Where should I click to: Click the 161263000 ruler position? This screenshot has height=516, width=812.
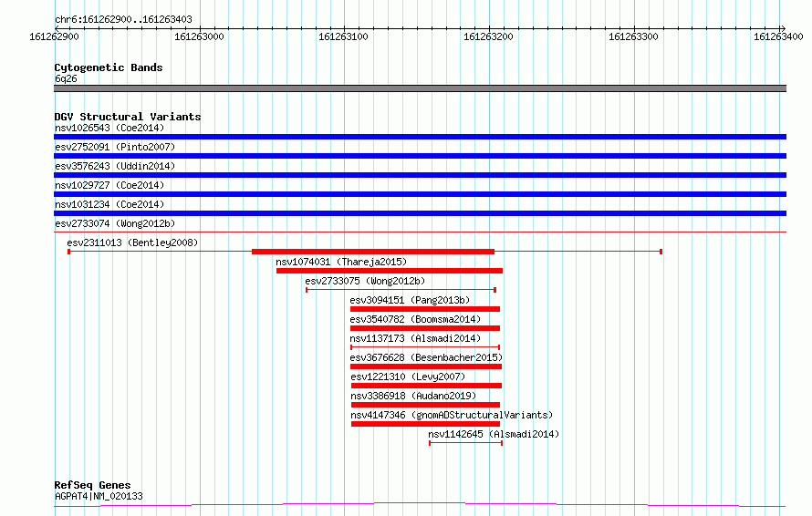[200, 36]
